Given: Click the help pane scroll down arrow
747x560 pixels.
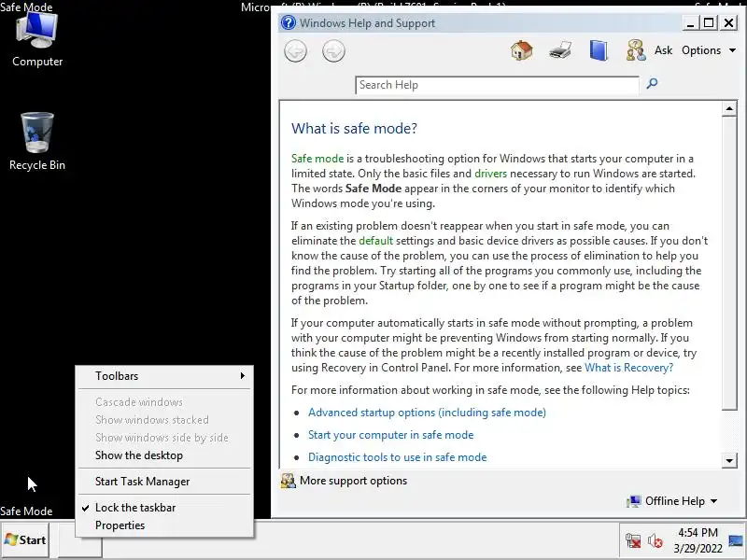Looking at the screenshot, I should (729, 460).
